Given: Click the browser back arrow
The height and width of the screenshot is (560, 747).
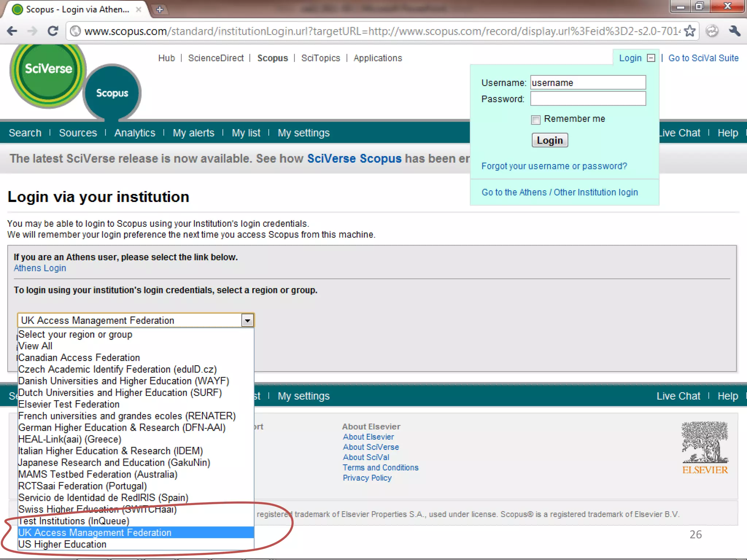Looking at the screenshot, I should [x=12, y=31].
